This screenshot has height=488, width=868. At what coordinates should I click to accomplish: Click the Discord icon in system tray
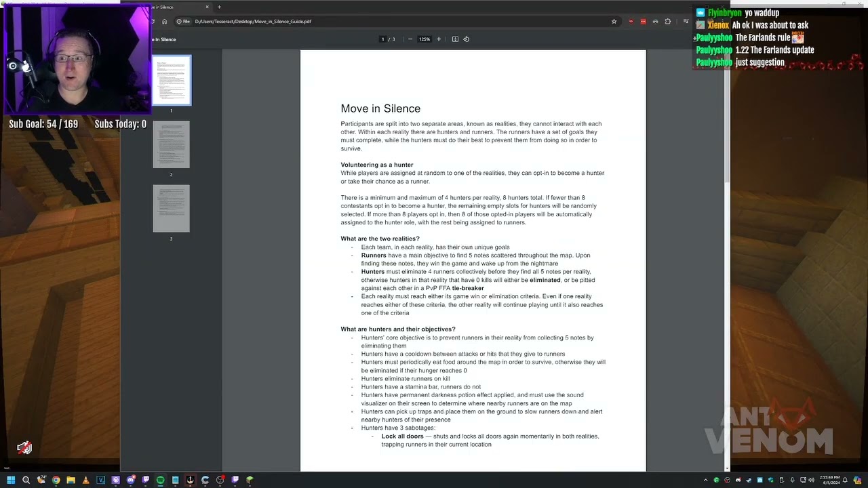click(x=738, y=480)
